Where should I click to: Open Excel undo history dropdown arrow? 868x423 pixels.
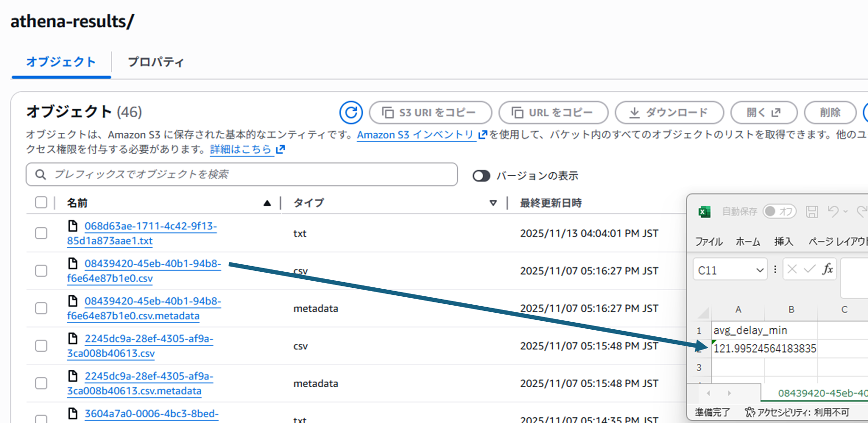pyautogui.click(x=845, y=211)
